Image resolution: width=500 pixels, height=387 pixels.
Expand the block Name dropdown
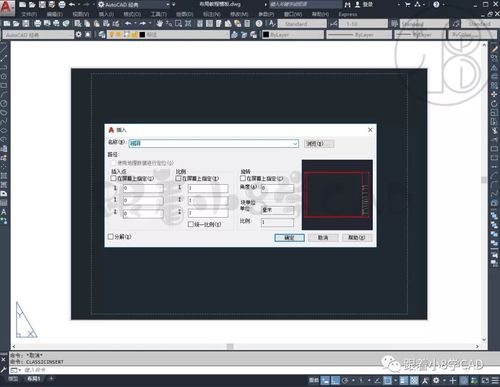[x=295, y=143]
